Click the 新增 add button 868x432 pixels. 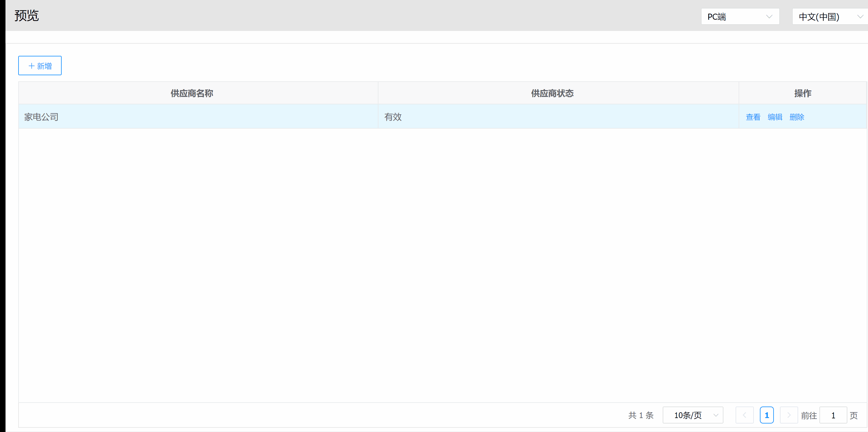click(x=40, y=66)
